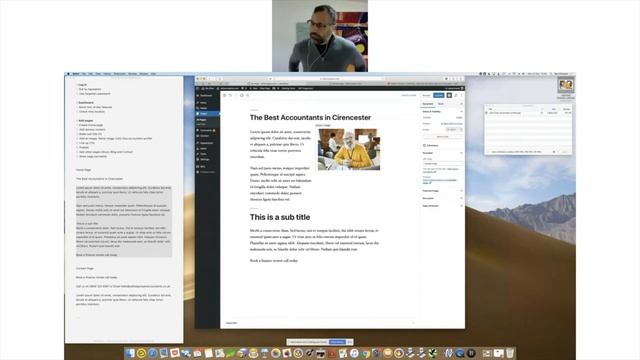Viewport: 640px width, 360px height.
Task: Open block navigation icon in editor toolbar
Action: click(x=247, y=95)
